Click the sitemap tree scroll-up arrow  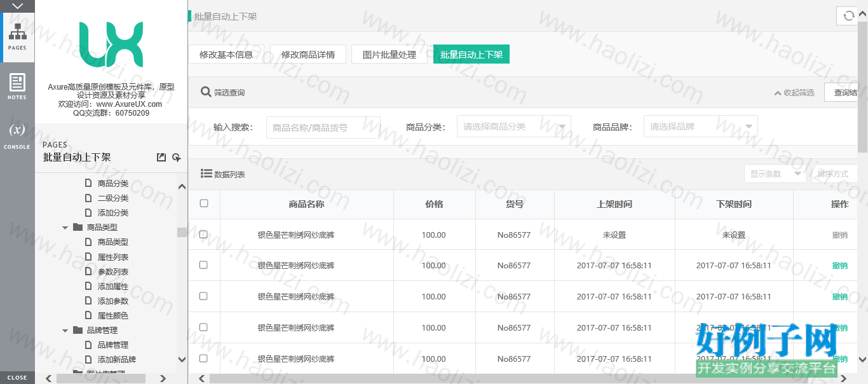tap(182, 187)
